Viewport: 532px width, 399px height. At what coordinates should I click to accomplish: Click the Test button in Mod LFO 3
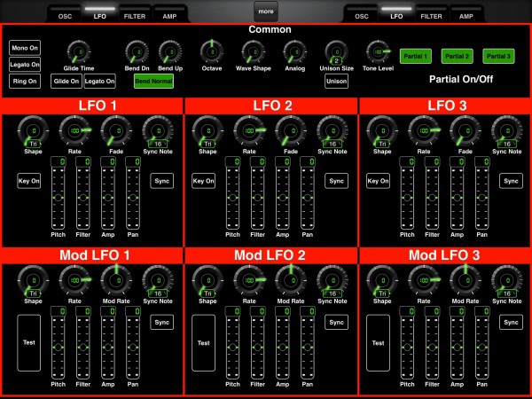pyautogui.click(x=378, y=342)
